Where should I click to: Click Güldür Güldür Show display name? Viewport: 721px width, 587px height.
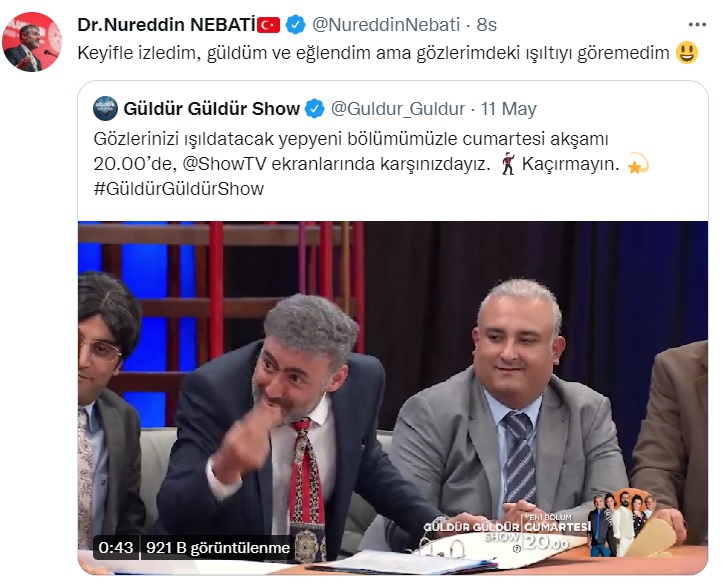coord(212,109)
